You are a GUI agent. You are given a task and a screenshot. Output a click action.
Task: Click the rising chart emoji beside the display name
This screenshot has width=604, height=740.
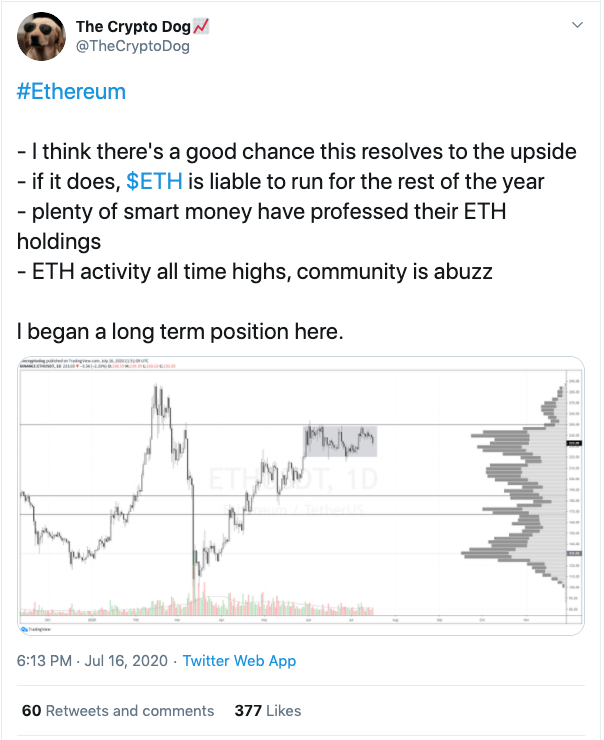(x=201, y=26)
